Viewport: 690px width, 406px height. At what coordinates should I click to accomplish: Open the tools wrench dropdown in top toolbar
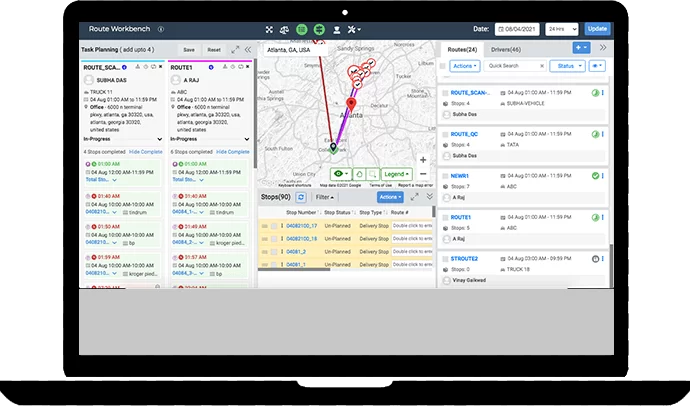[354, 29]
